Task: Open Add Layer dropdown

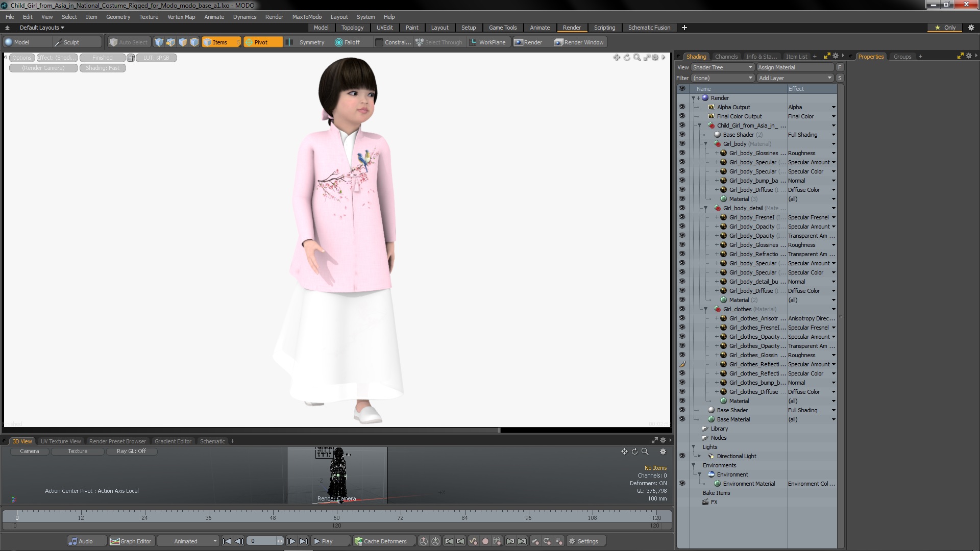Action: pyautogui.click(x=795, y=78)
